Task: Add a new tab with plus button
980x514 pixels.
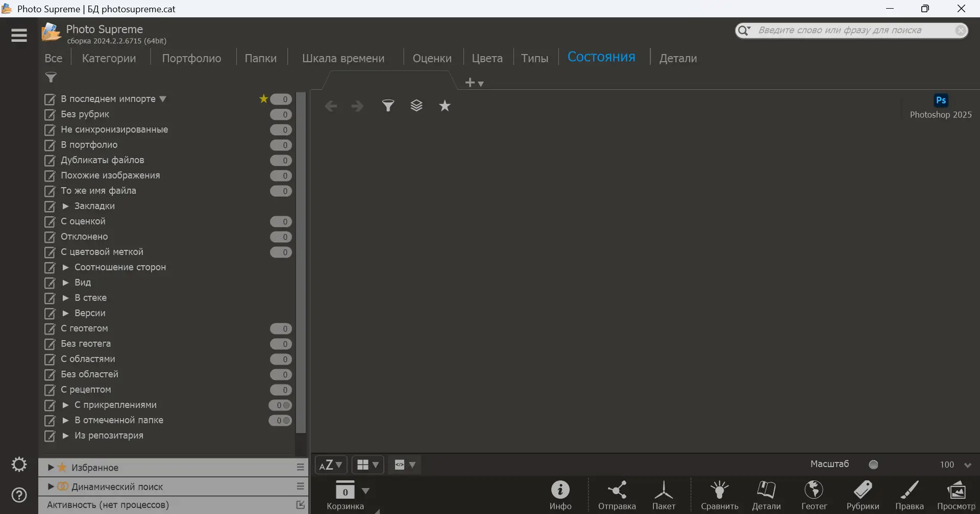Action: (470, 83)
